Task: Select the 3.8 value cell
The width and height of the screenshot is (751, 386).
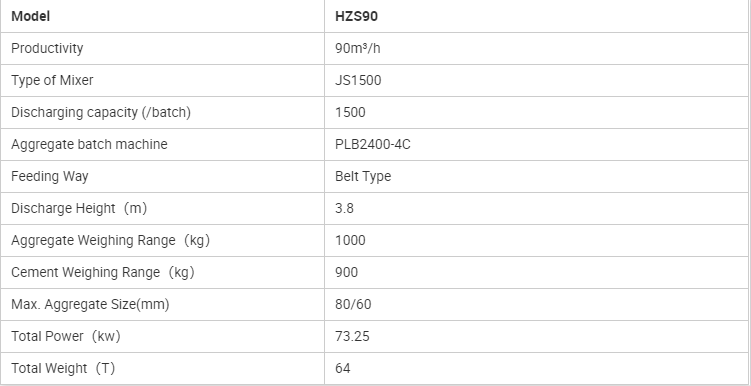Action: (x=536, y=208)
